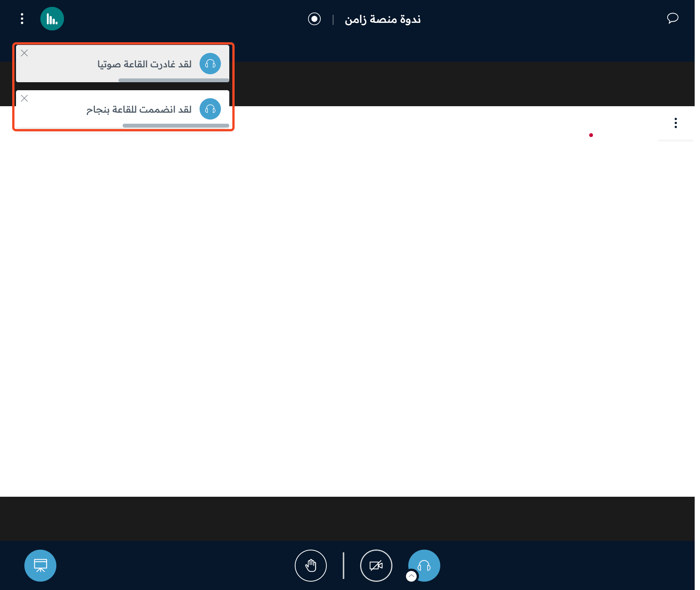Click the meeting title 'ندوة منصة زامن'
Screen dimensions: 700x590
click(x=383, y=19)
